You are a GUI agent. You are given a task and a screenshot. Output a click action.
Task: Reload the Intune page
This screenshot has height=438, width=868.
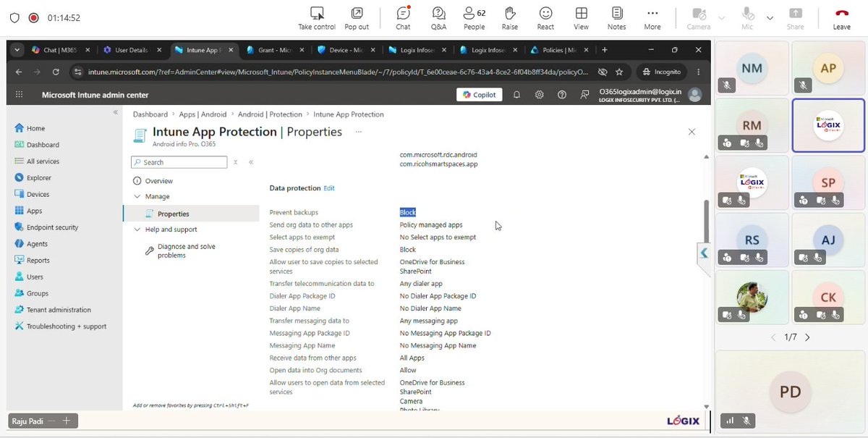coord(56,72)
